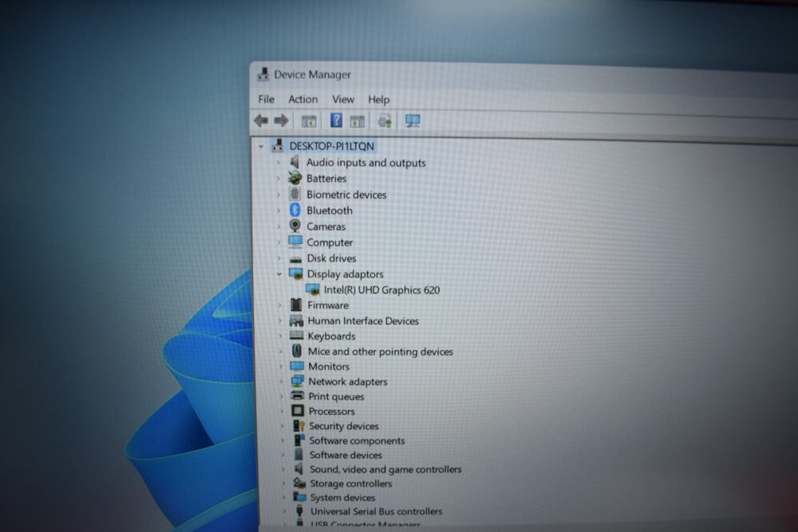Click the Print queues printer icon
The width and height of the screenshot is (798, 532).
[x=298, y=396]
